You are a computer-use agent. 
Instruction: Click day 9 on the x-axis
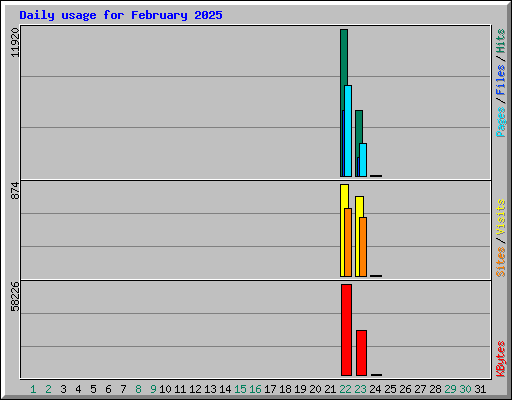click(x=153, y=389)
